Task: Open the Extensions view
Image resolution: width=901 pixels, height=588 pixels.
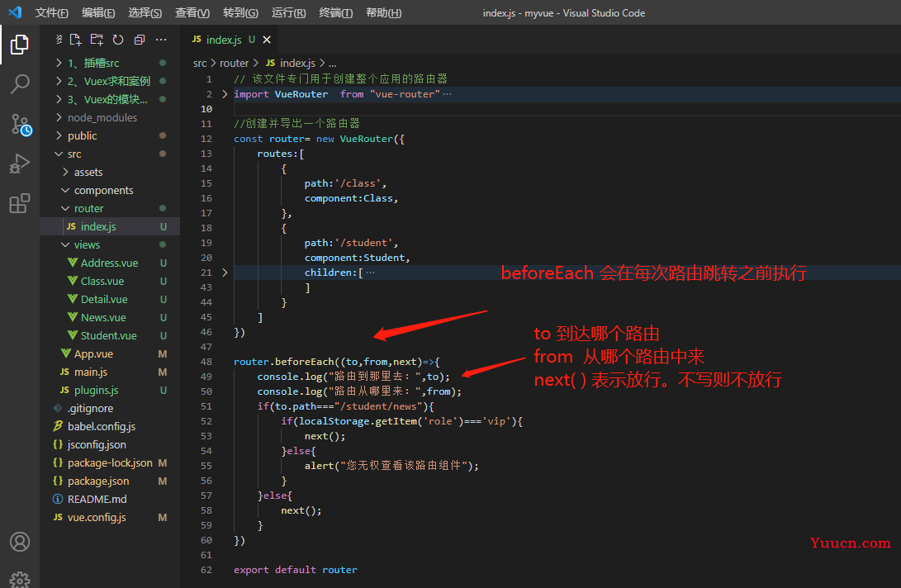Action: click(20, 203)
